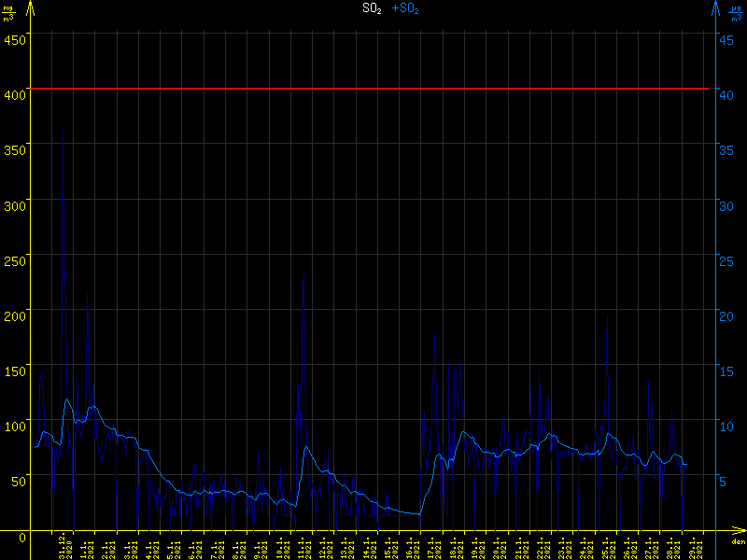Click the blue µg/m³ unit label top-right
Image resolution: width=747 pixels, height=560 pixels.
pyautogui.click(x=737, y=12)
